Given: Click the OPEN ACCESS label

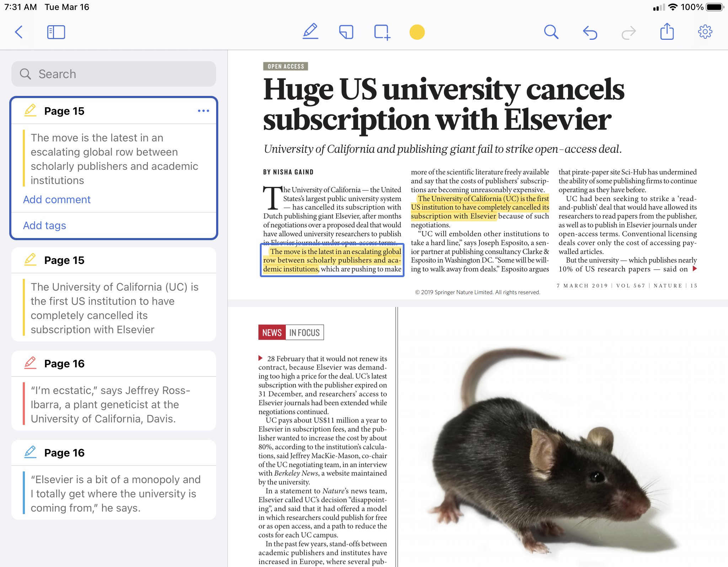Looking at the screenshot, I should [286, 66].
